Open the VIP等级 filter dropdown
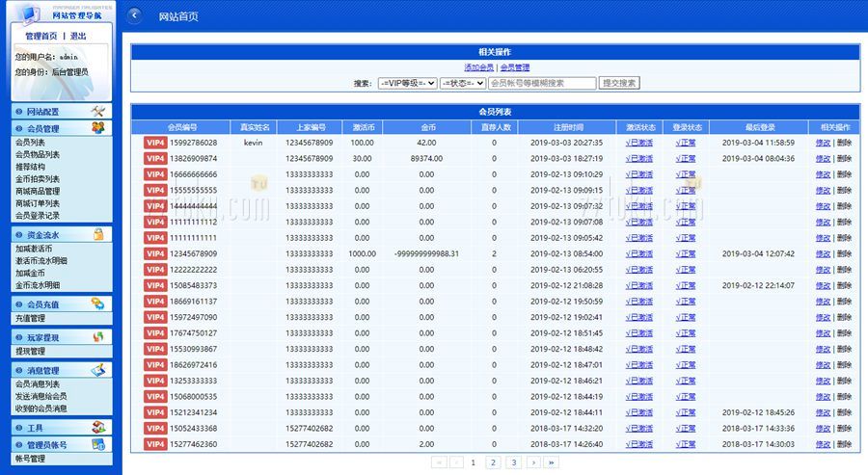Viewport: 868px width, 475px height. 407,83
